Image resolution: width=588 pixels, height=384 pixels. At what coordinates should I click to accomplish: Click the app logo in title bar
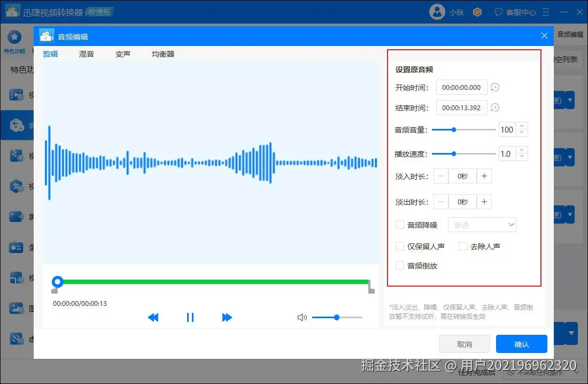coord(12,12)
